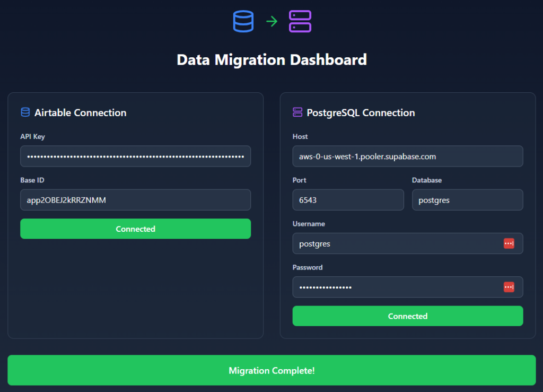Click the purple server icon at top
This screenshot has width=543, height=392.
pos(300,21)
